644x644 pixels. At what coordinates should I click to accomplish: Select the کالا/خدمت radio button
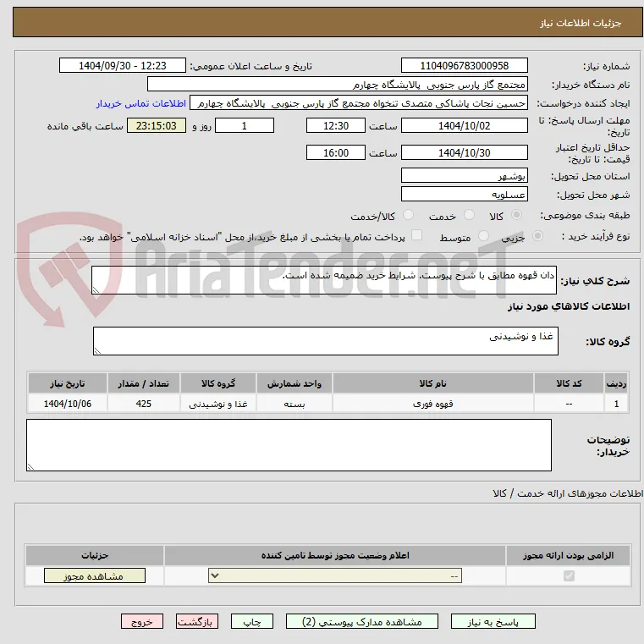pos(408,215)
